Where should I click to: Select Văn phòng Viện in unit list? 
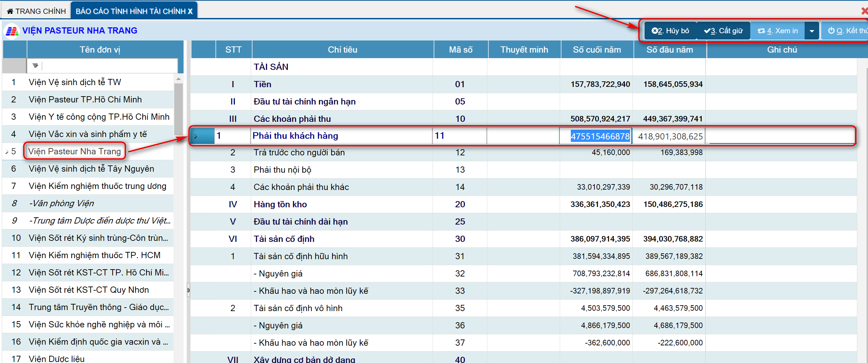click(x=62, y=203)
